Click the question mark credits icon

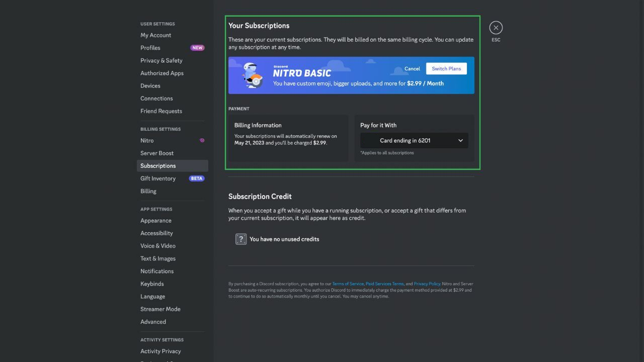tap(241, 239)
